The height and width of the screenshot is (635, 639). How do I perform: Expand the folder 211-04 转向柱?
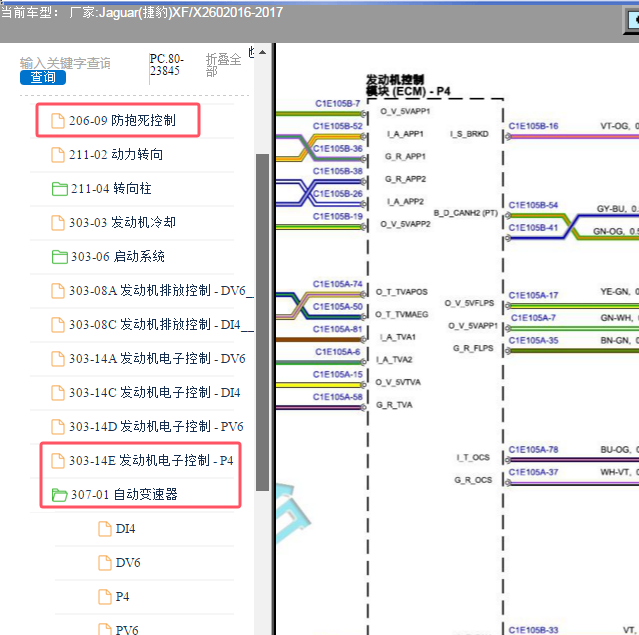pyautogui.click(x=111, y=189)
